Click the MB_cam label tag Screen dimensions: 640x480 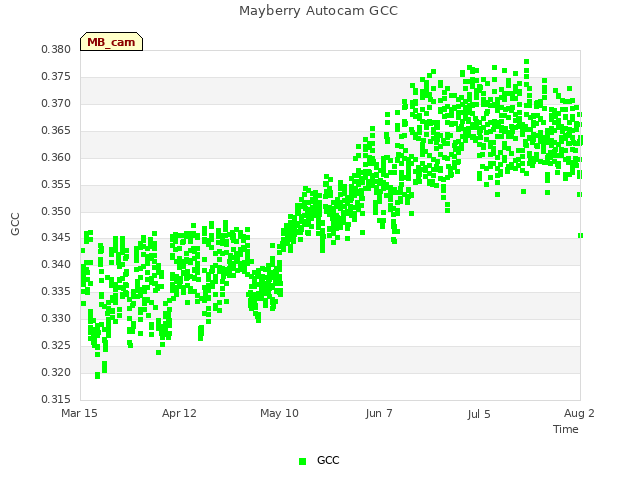111,42
